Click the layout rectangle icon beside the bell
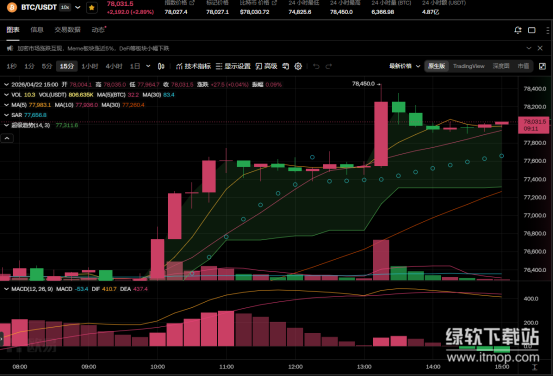The image size is (554, 377). (532, 30)
